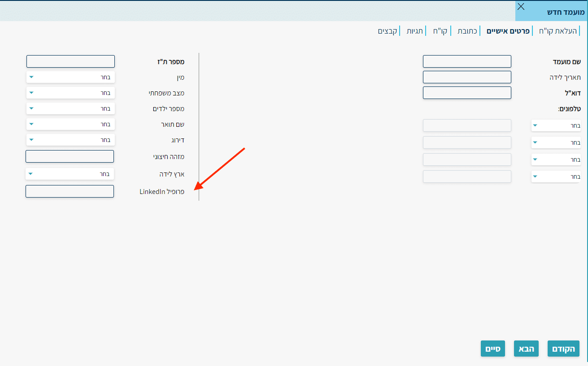588x366 pixels.
Task: Expand the ארץ לידה dropdown
Action: pos(70,174)
